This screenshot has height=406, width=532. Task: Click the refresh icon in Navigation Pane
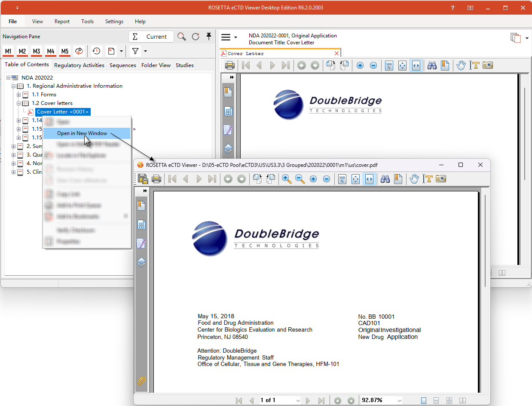tap(196, 37)
